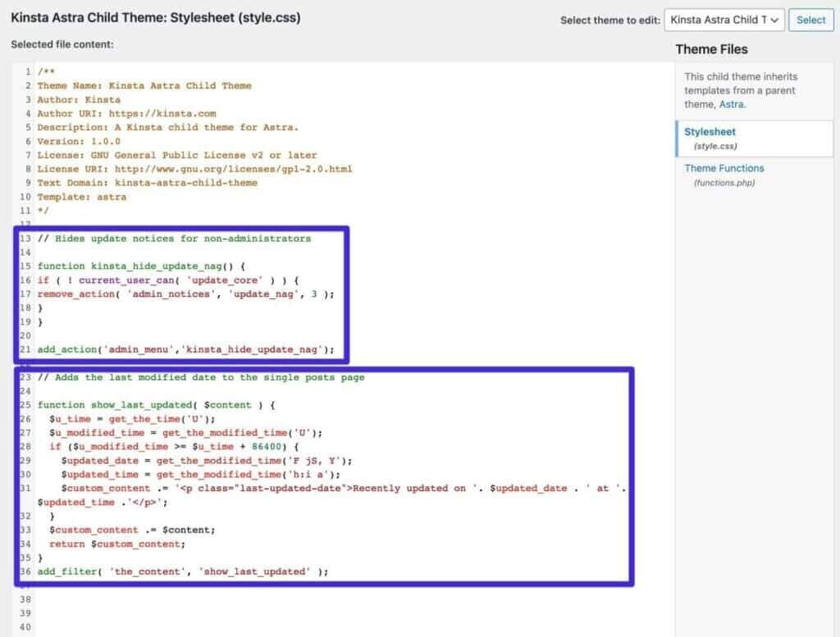Click the 'Adds the last modified date' comment

coord(201,377)
